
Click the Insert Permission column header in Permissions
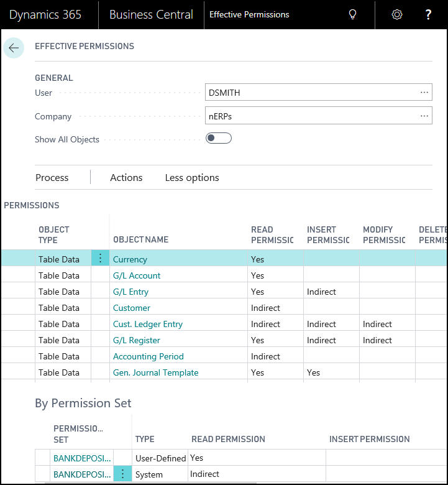(328, 235)
